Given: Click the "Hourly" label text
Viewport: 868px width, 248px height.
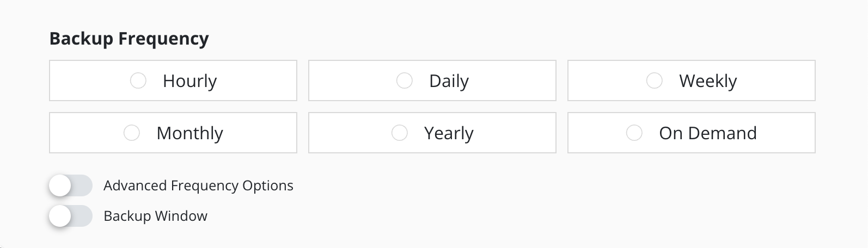Looking at the screenshot, I should pyautogui.click(x=190, y=81).
